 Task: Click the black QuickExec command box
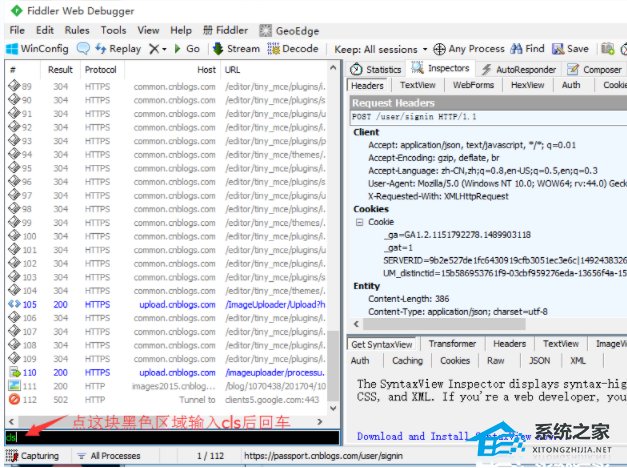click(x=172, y=438)
